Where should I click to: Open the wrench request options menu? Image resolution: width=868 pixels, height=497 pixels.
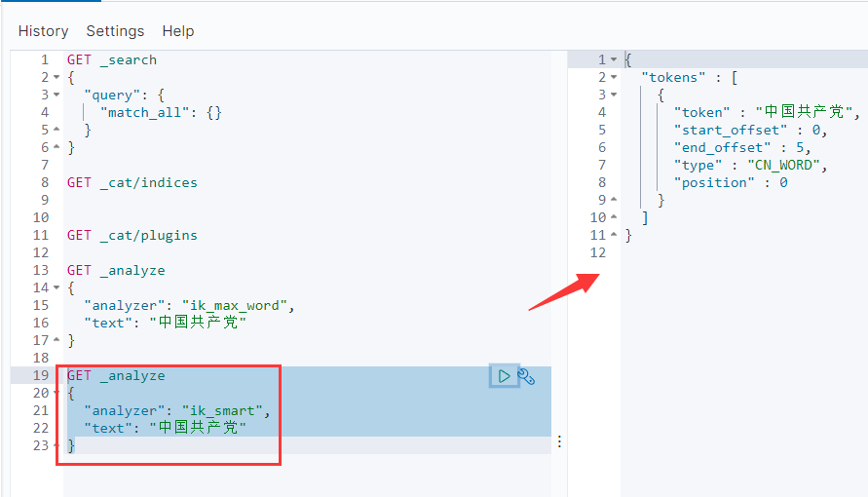pos(526,377)
